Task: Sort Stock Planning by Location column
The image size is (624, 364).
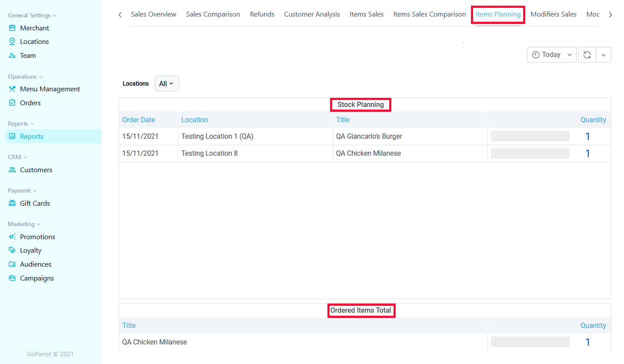Action: tap(194, 120)
